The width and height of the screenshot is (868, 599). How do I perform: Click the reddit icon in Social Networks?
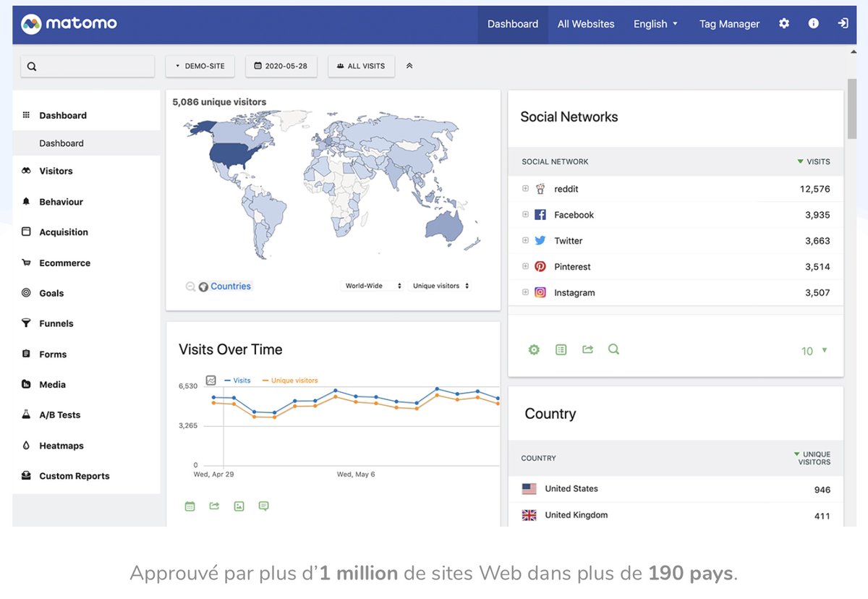coord(540,189)
